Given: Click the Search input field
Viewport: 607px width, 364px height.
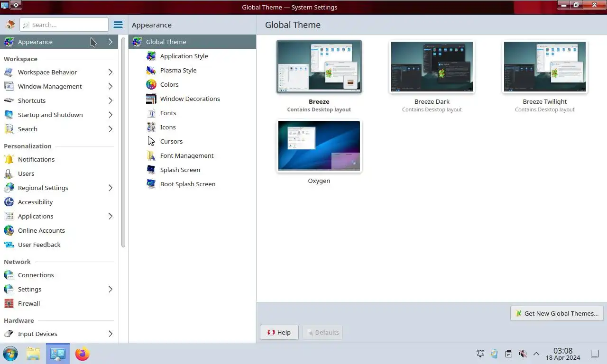Looking at the screenshot, I should coord(64,25).
